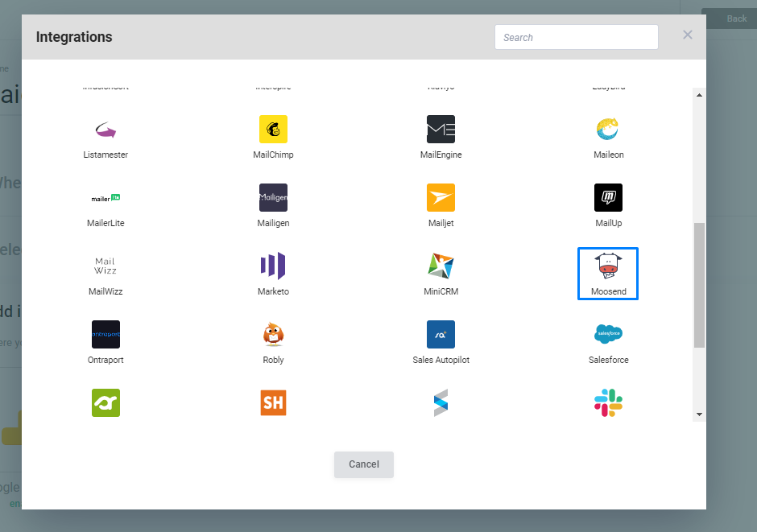
Task: Select the MiniCRM integration icon
Action: coord(441,266)
